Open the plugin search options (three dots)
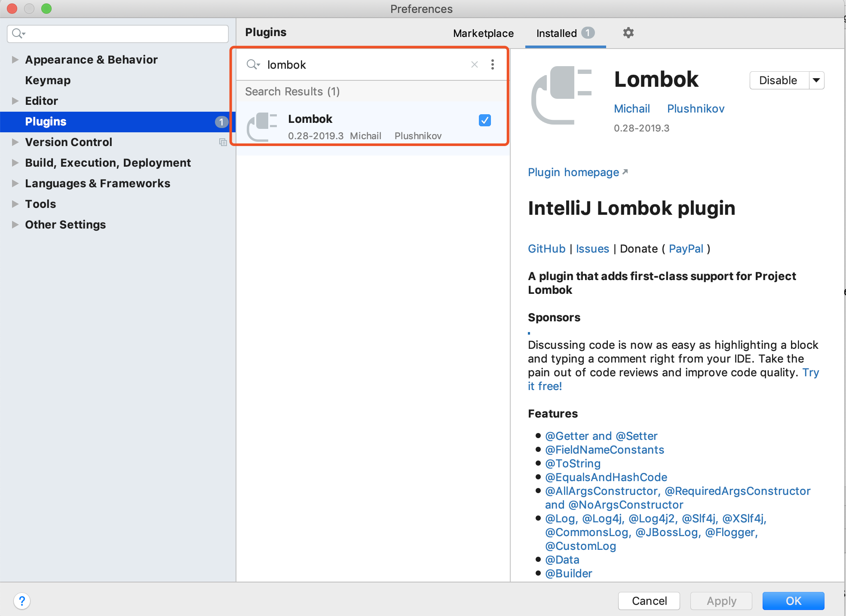The height and width of the screenshot is (616, 846). (493, 64)
